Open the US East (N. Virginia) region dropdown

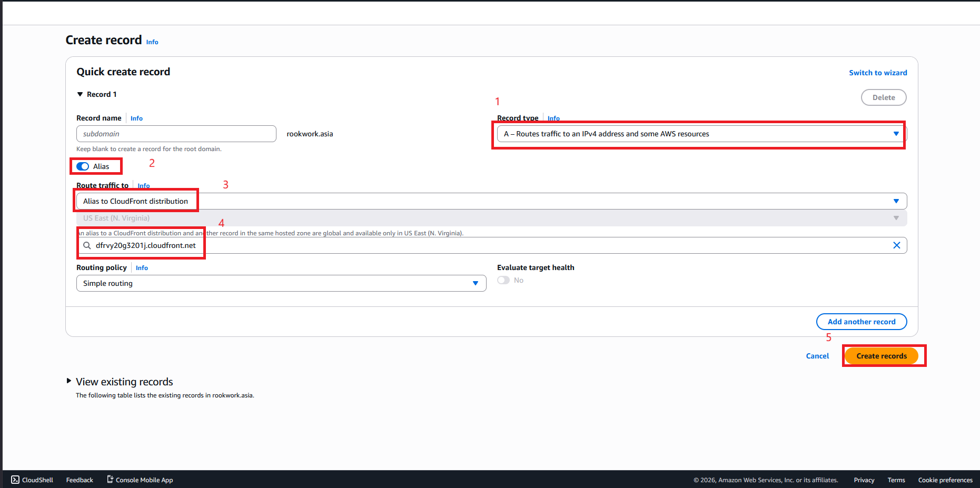coord(491,218)
